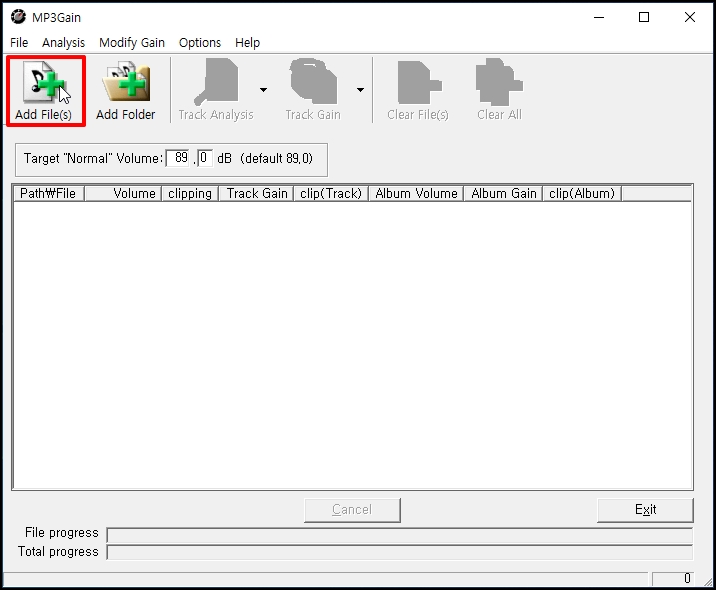Open the Help menu
Image resolution: width=716 pixels, height=590 pixels.
(x=247, y=42)
